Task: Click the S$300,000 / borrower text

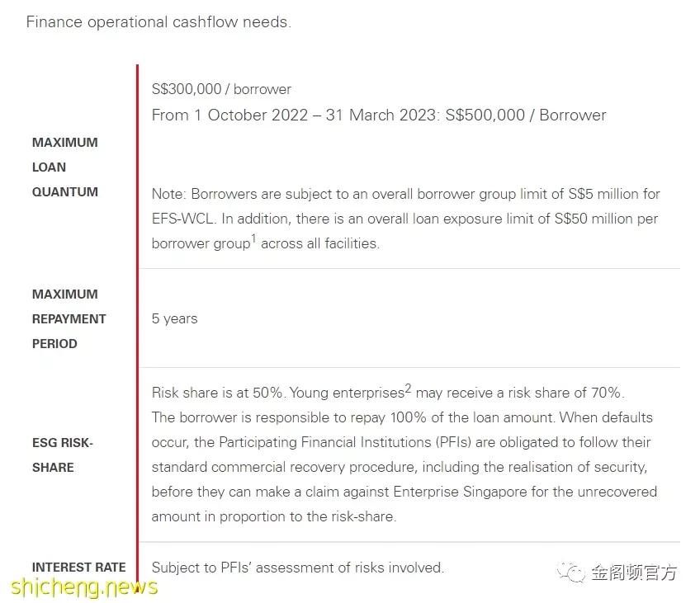Action: 221,89
